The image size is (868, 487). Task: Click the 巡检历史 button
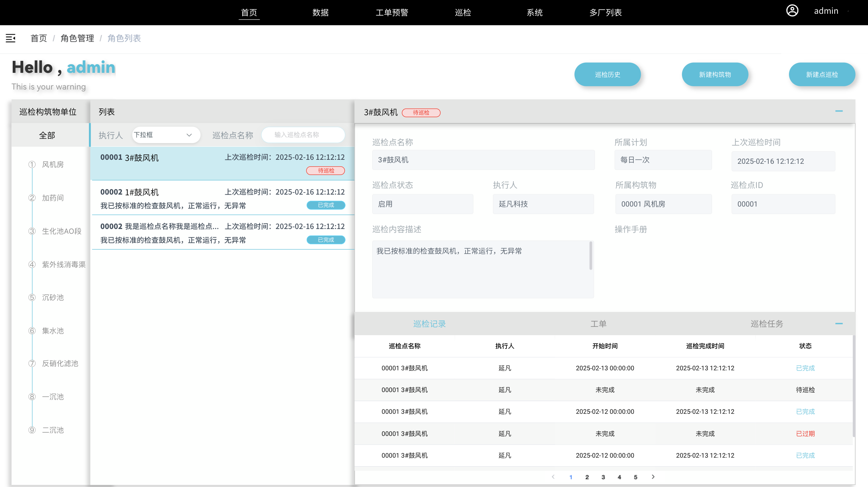607,74
